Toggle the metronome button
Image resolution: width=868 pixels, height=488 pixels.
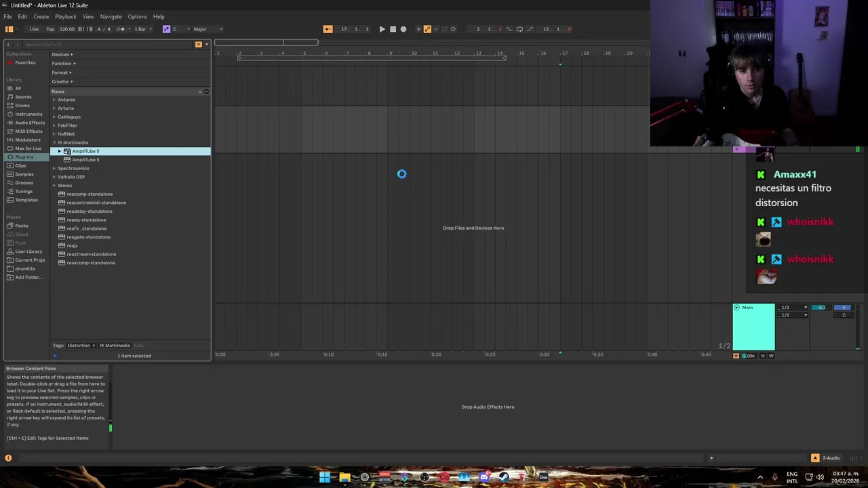(121, 29)
